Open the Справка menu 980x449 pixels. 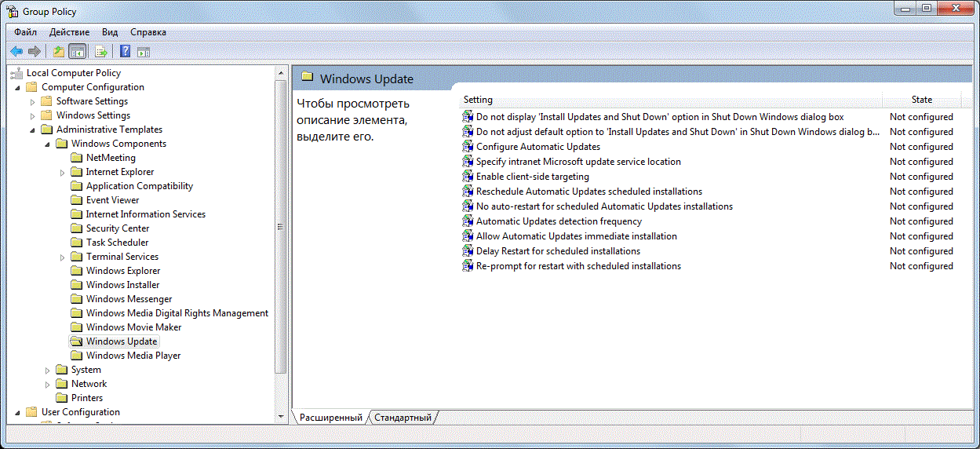tap(148, 32)
